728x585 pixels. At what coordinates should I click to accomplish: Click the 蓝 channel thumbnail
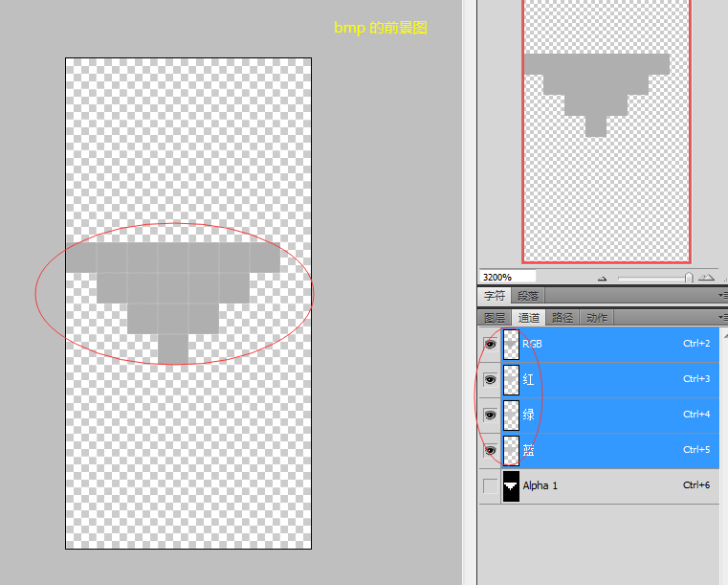[511, 450]
